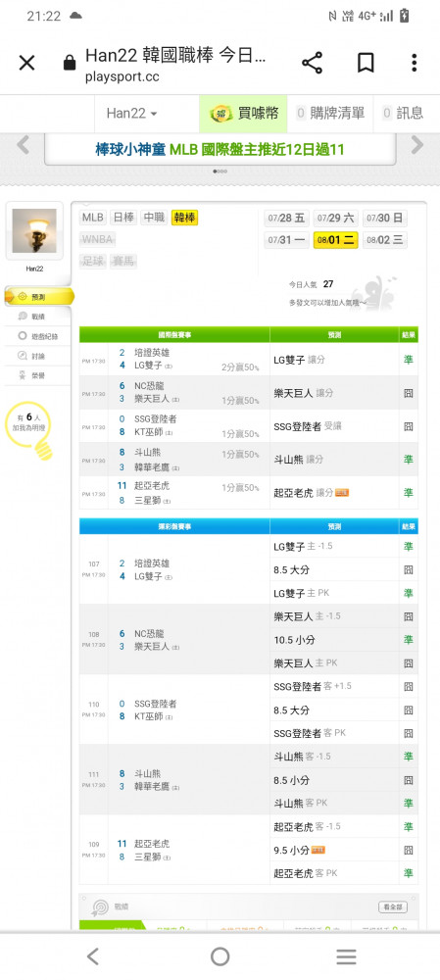Choose date 07/29 六
This screenshot has height=980, width=440.
pyautogui.click(x=335, y=219)
